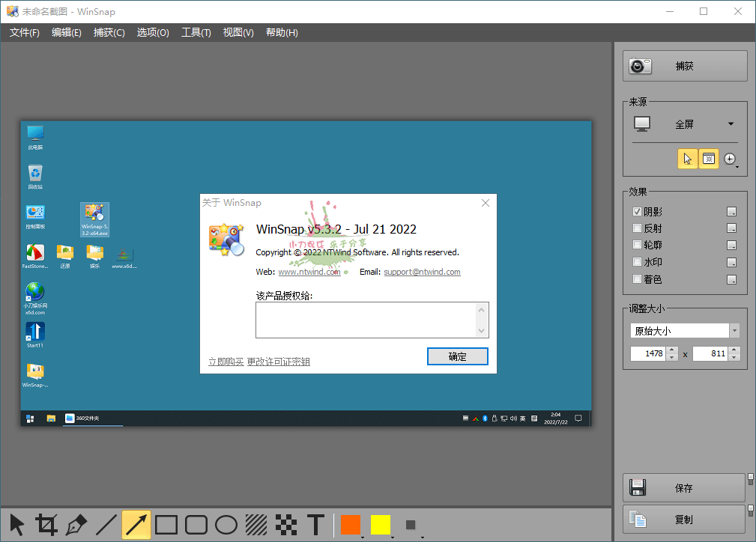Open the 工具 menu
The image size is (756, 542).
tap(195, 32)
